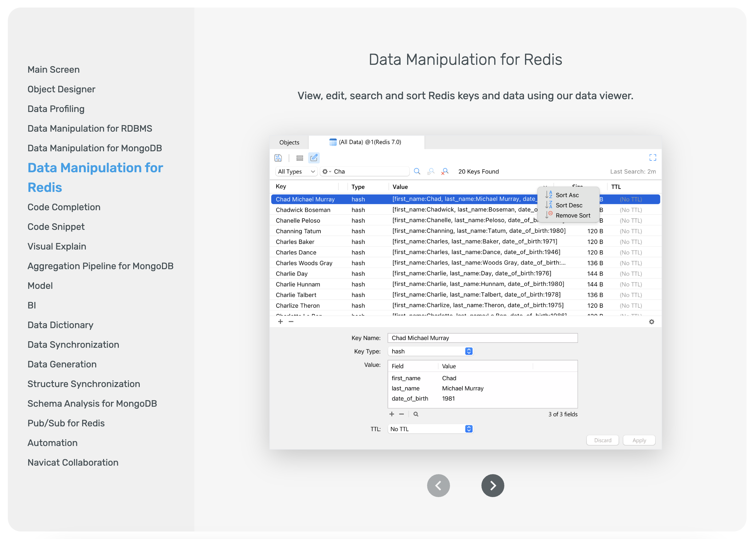
Task: Go to the next slide arrow
Action: (493, 486)
